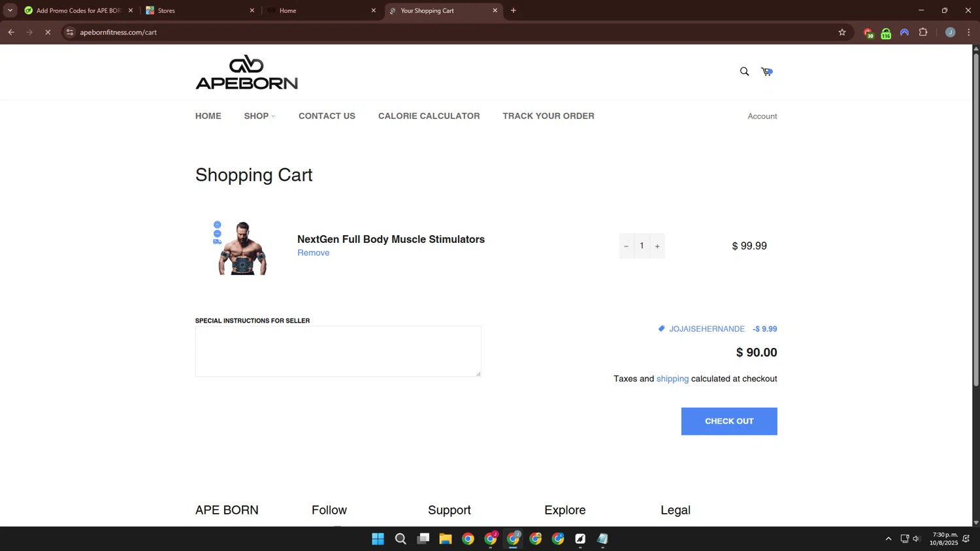This screenshot has height=551, width=980.
Task: Show hidden system tray icons
Action: coord(889,539)
